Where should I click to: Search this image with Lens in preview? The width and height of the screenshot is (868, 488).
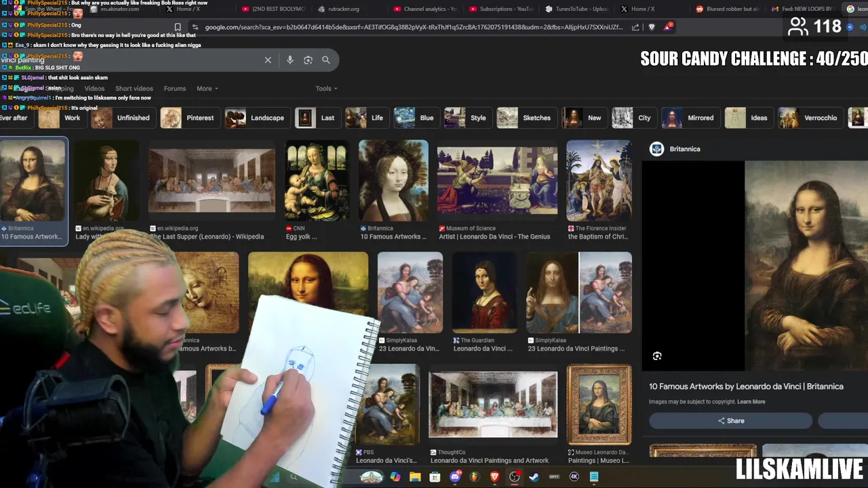click(657, 356)
